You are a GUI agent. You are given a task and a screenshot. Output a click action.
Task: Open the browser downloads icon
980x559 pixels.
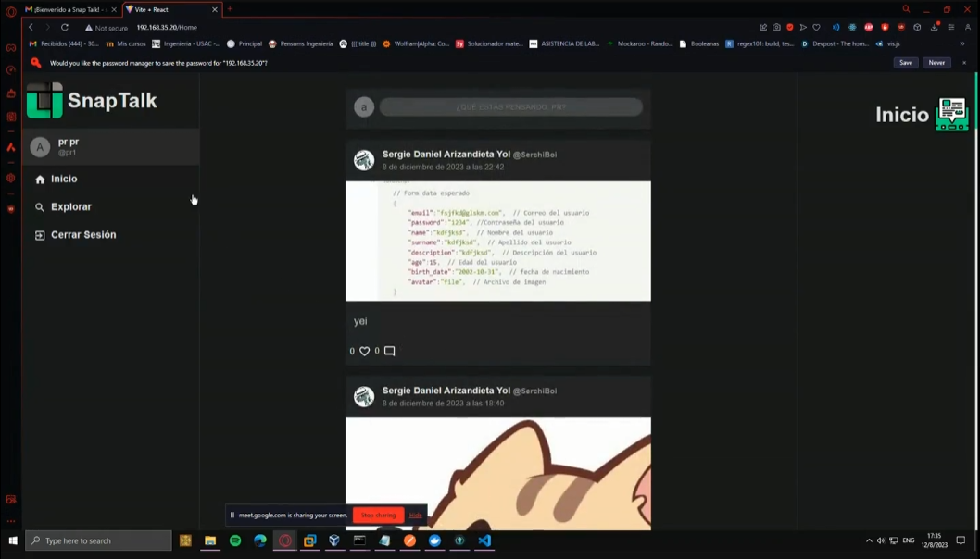pyautogui.click(x=934, y=28)
